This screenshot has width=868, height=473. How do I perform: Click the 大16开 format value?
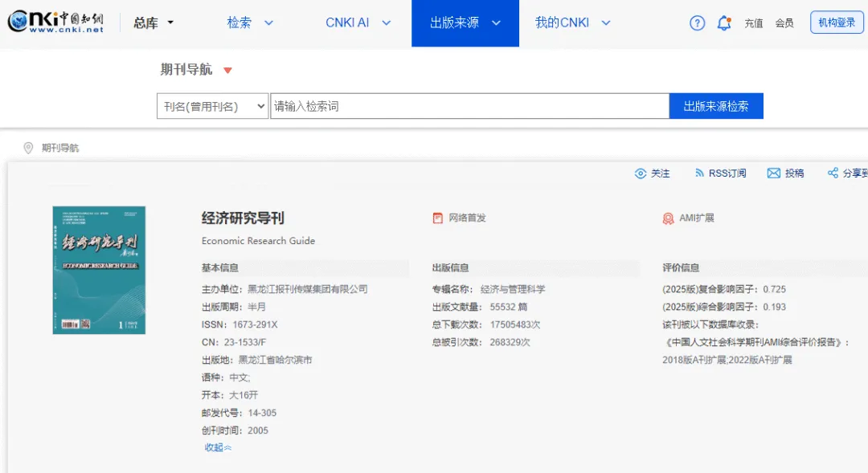[x=244, y=395]
